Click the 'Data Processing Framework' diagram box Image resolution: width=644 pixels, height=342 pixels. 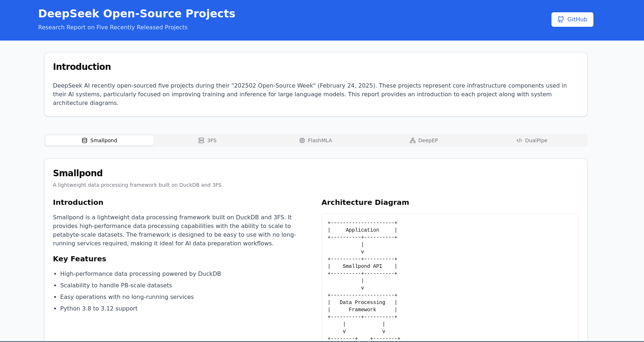coord(362,306)
